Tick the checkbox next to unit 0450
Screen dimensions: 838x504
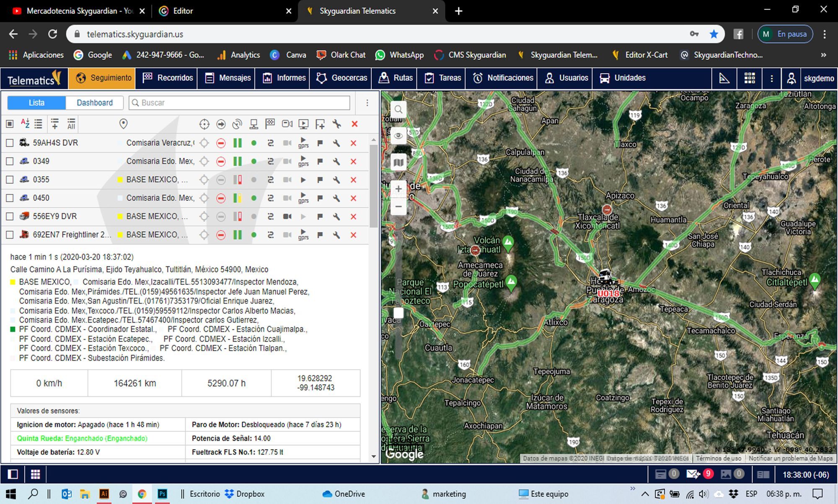10,198
